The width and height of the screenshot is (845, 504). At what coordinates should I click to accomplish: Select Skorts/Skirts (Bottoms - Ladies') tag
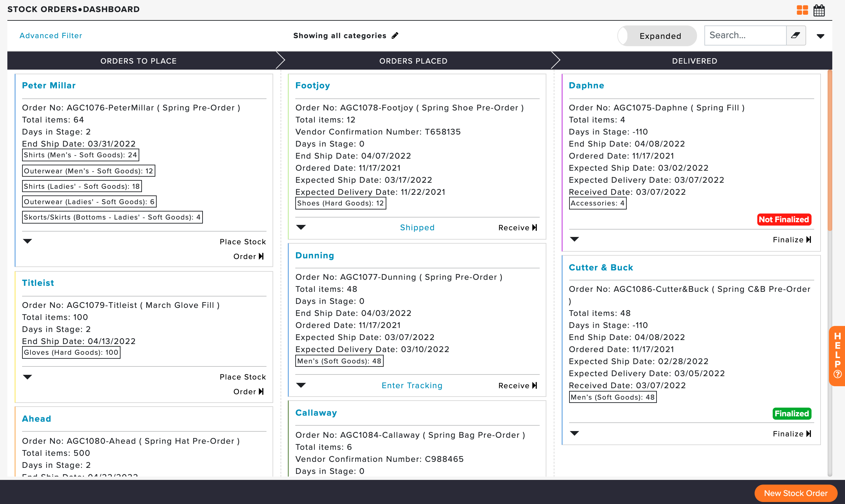tap(112, 217)
